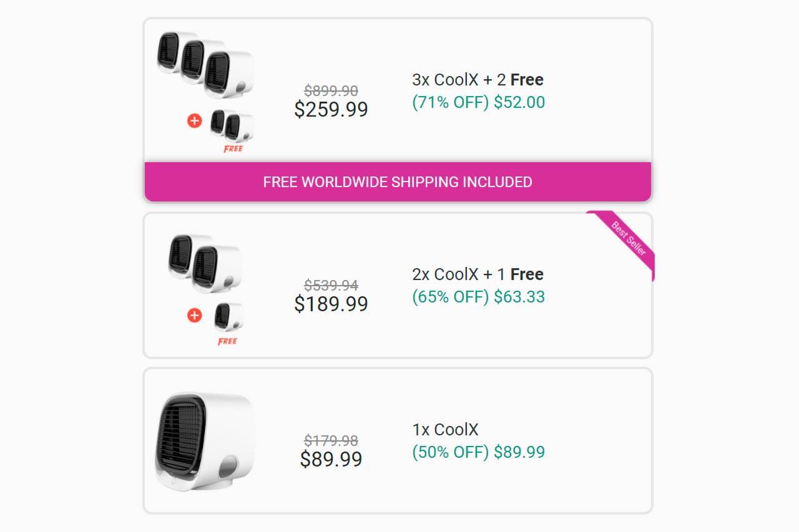This screenshot has height=532, width=799.
Task: Click the red FREE label under two coolers
Action: point(233,149)
